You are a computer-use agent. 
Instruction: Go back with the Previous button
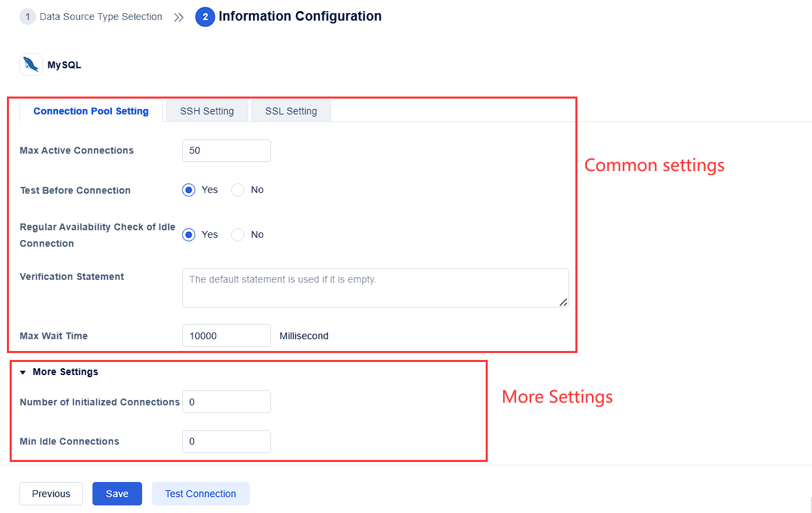click(50, 494)
